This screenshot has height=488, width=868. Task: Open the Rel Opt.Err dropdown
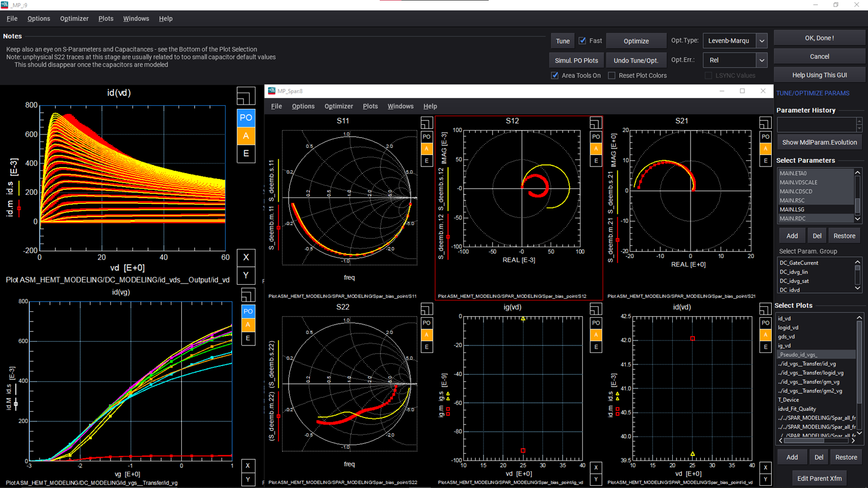762,60
